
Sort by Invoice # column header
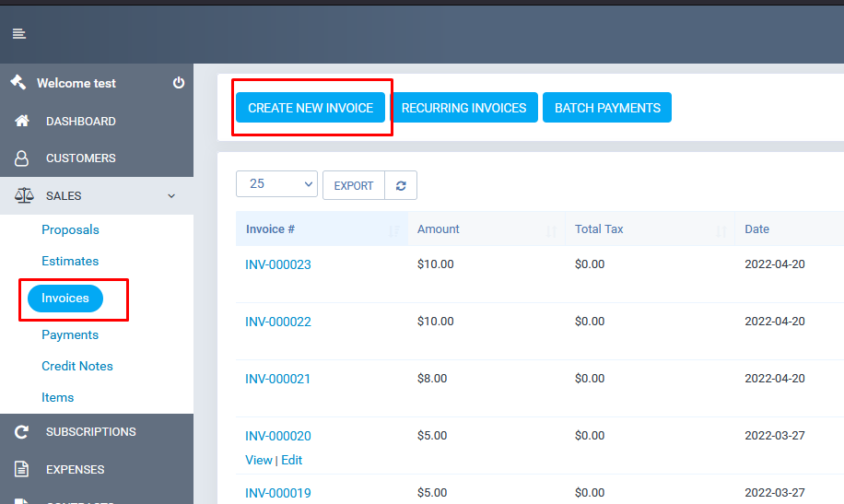point(270,229)
